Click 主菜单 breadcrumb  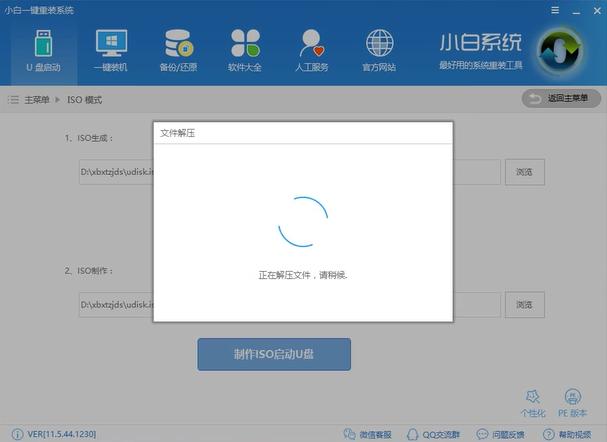tap(37, 100)
